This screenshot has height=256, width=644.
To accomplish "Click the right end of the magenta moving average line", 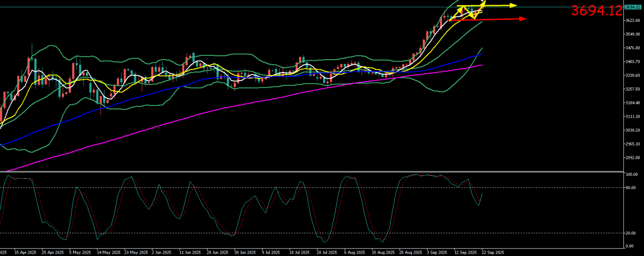I will click(x=481, y=65).
